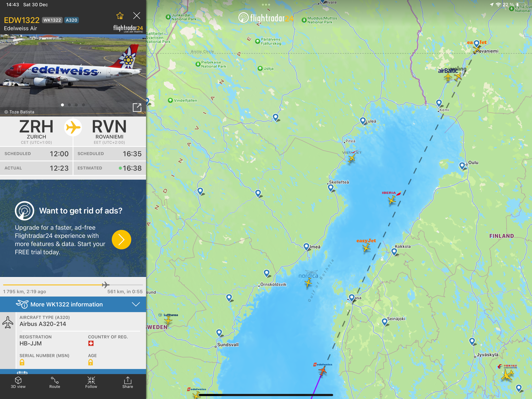Tap the serial number lock icon
The height and width of the screenshot is (399, 532).
22,362
